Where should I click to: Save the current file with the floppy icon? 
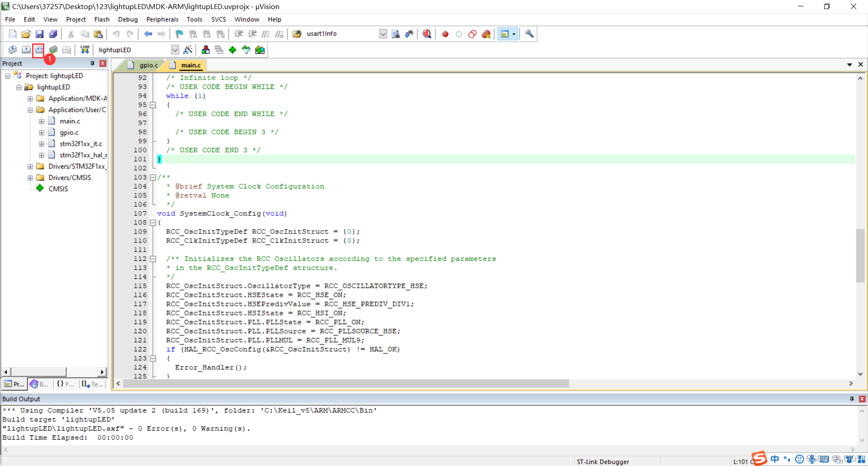point(40,34)
